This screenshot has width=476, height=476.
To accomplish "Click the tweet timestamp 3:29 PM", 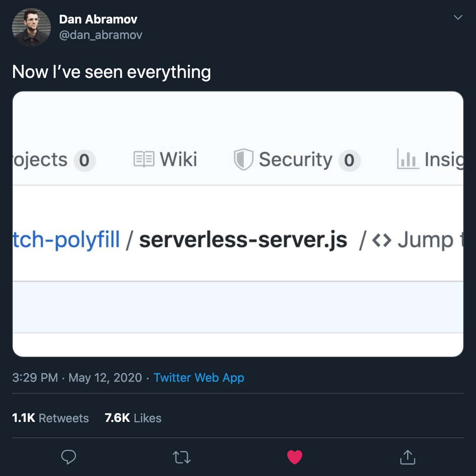I will coord(35,377).
